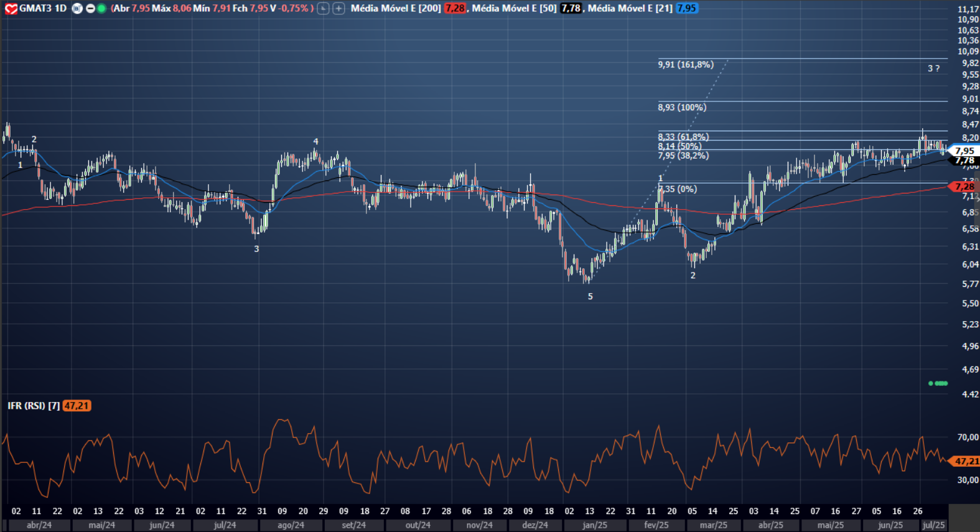Click the red heart favorite icon
The width and height of the screenshot is (980, 532).
(11, 9)
